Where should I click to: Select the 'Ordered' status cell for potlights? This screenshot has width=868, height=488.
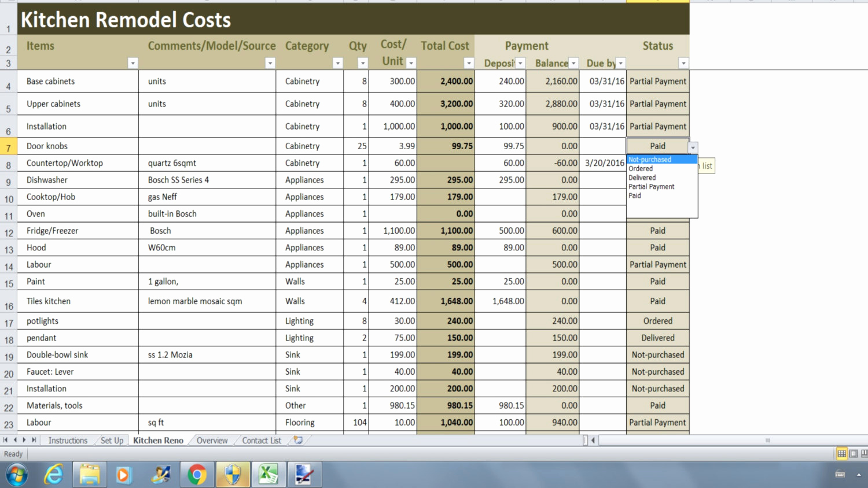click(x=658, y=321)
